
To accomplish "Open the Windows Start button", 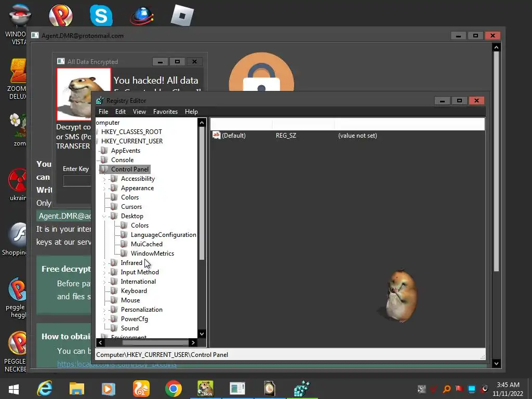I will 14,389.
